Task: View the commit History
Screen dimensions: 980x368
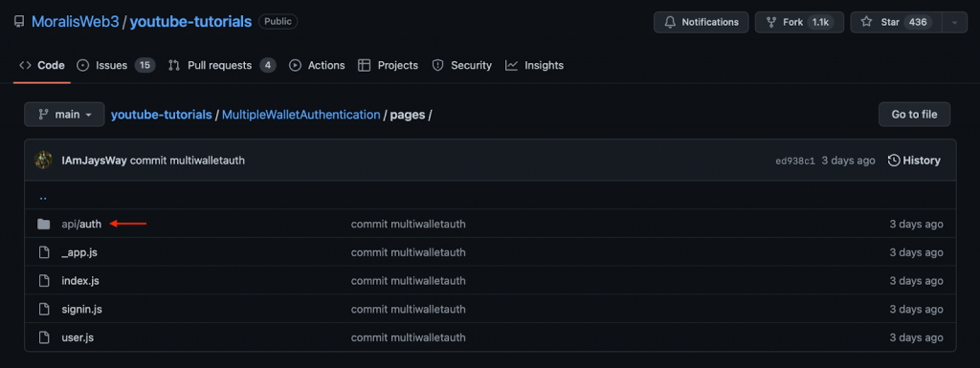Action: (x=914, y=161)
